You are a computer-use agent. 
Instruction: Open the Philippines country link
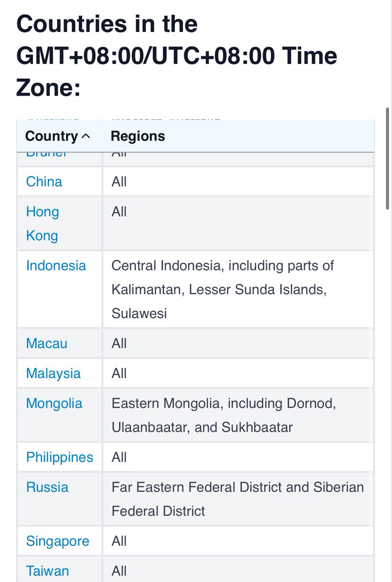coord(60,457)
